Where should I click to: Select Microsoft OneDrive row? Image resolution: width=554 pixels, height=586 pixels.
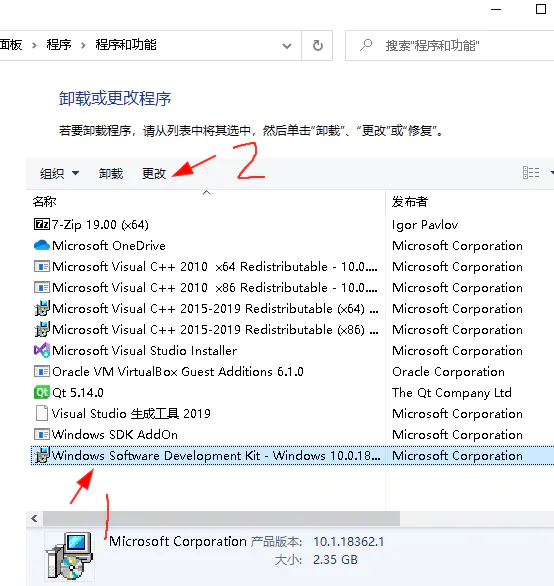pos(293,246)
